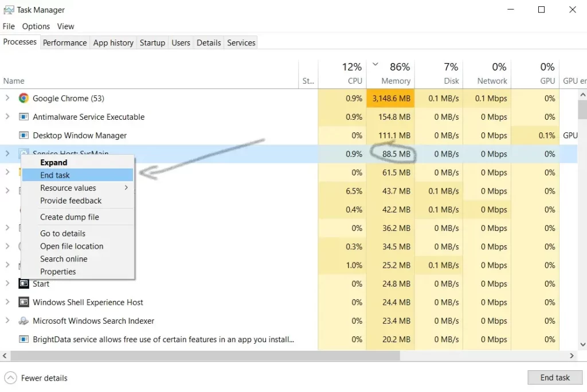The width and height of the screenshot is (587, 392).
Task: Expand the Microsoft Windows Search Indexer group
Action: 7,321
